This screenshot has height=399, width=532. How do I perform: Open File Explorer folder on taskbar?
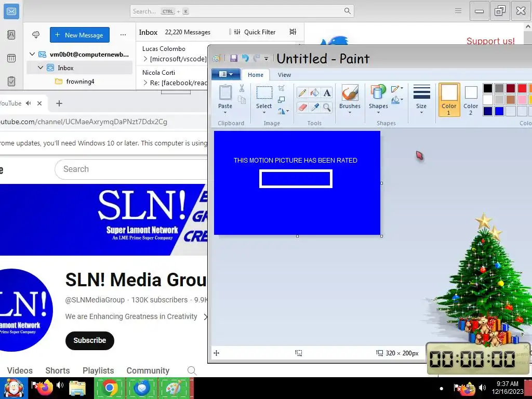pos(77,388)
